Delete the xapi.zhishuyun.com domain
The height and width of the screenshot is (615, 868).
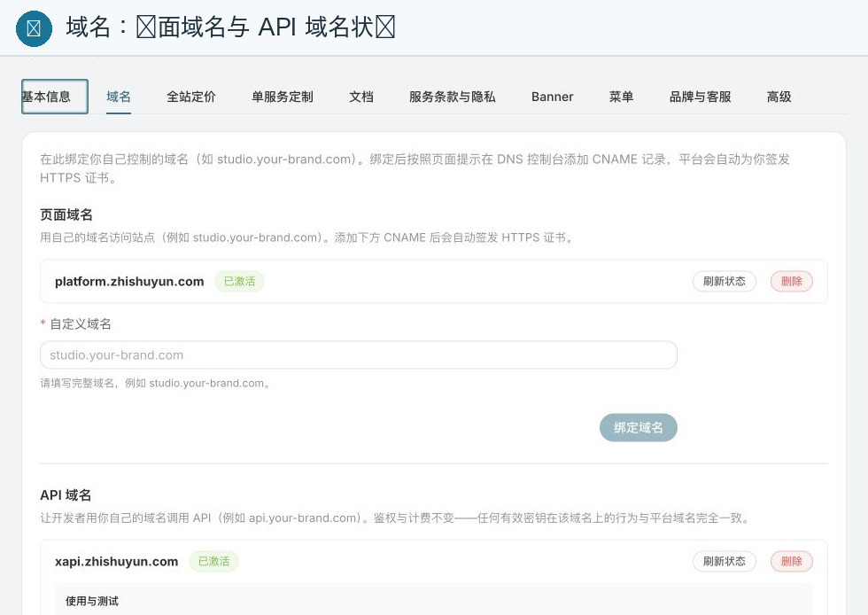[792, 561]
